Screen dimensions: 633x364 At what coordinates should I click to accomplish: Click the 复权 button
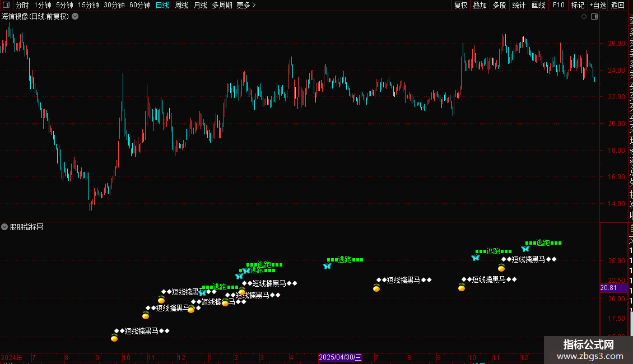click(460, 5)
